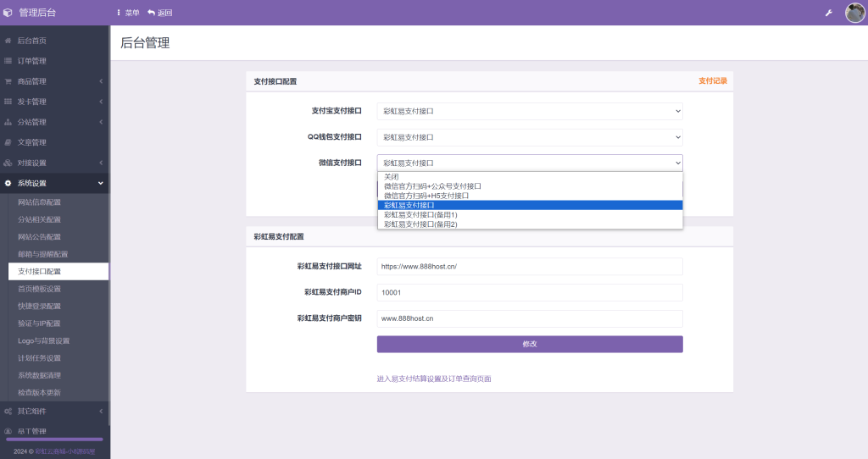The height and width of the screenshot is (459, 868).
Task: Click the sitemap icon beside 分站管理
Action: point(8,122)
